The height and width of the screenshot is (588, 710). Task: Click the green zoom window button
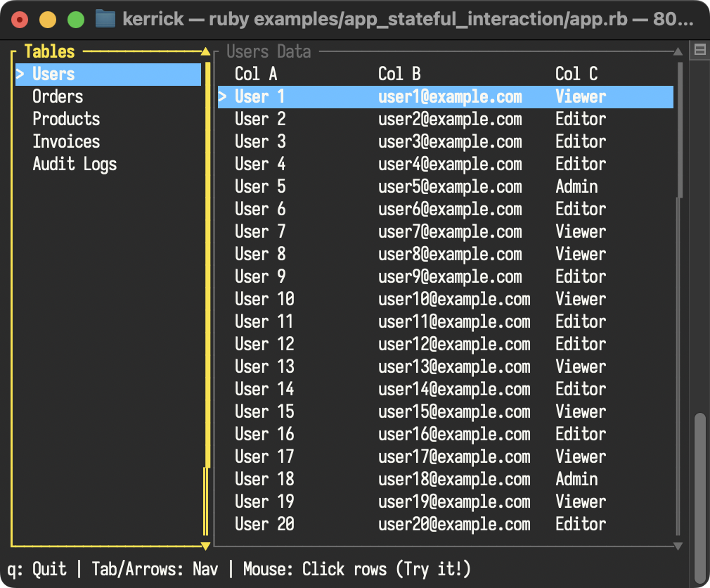click(76, 20)
